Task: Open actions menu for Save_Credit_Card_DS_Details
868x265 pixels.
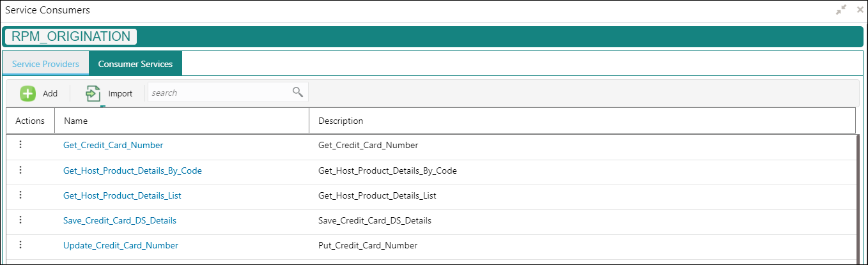Action: pyautogui.click(x=20, y=220)
